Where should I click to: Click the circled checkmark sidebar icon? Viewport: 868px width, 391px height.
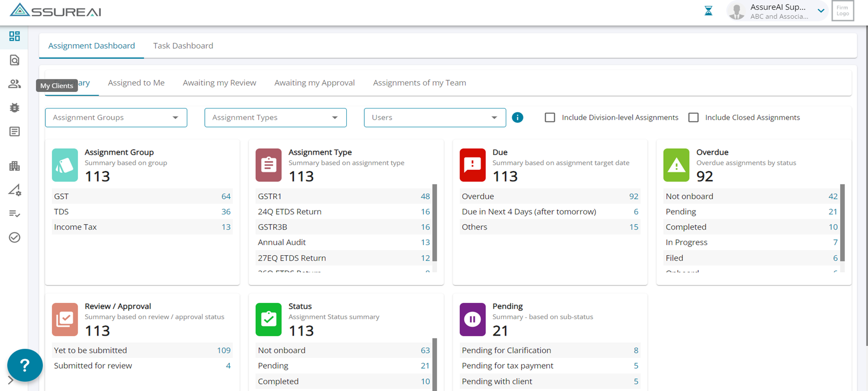[x=15, y=237]
